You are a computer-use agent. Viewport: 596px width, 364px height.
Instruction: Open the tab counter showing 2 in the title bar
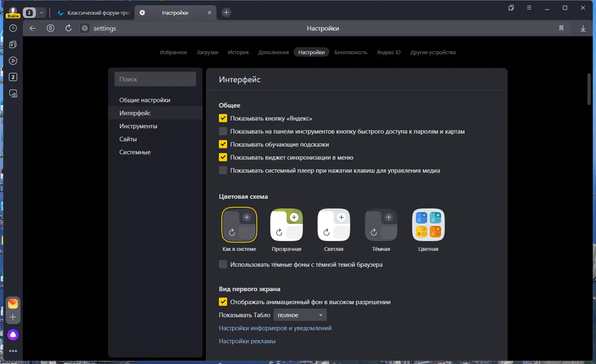tap(29, 13)
